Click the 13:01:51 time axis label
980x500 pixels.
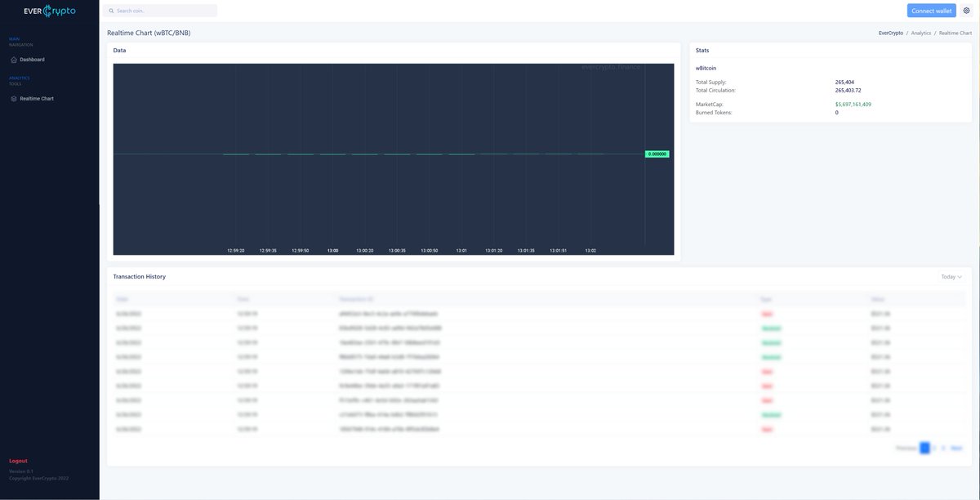(x=559, y=251)
